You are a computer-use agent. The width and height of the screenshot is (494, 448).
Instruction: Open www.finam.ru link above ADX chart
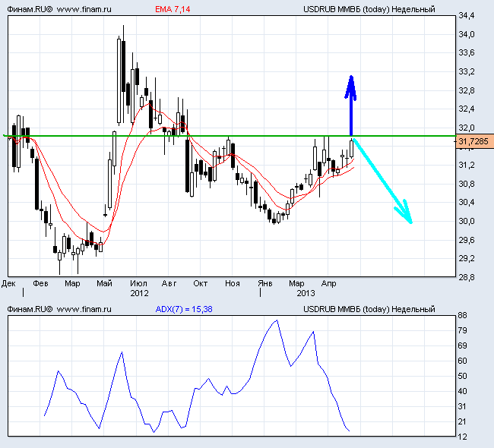(84, 309)
